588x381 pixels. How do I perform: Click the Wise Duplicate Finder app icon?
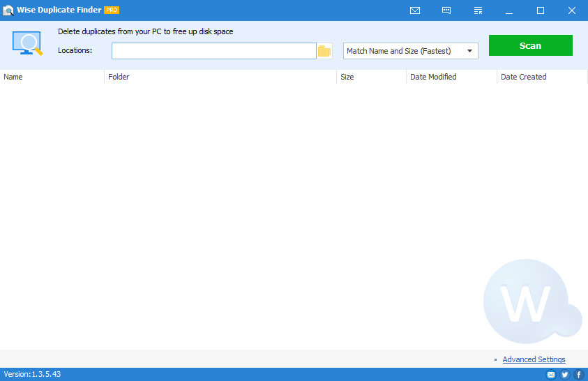tap(8, 10)
